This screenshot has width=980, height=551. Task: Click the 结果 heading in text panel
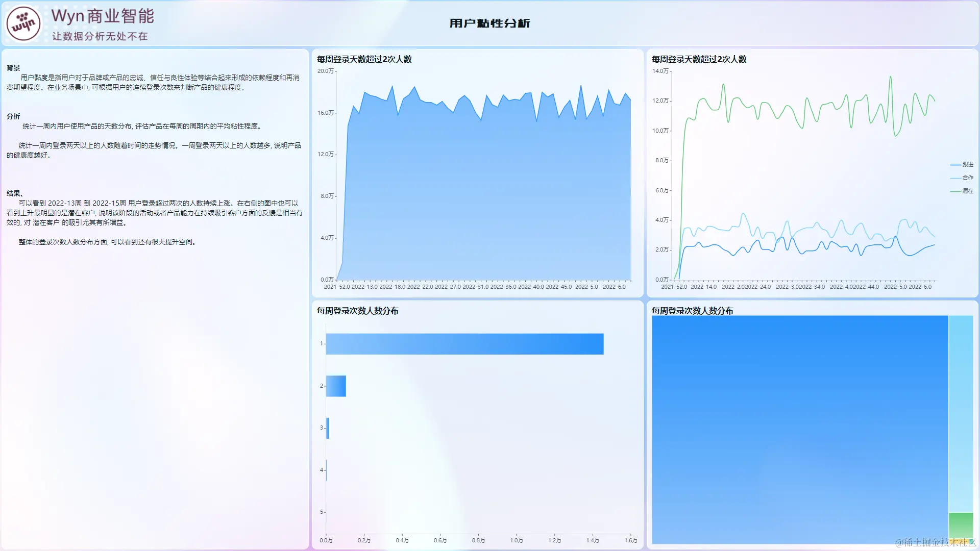14,193
